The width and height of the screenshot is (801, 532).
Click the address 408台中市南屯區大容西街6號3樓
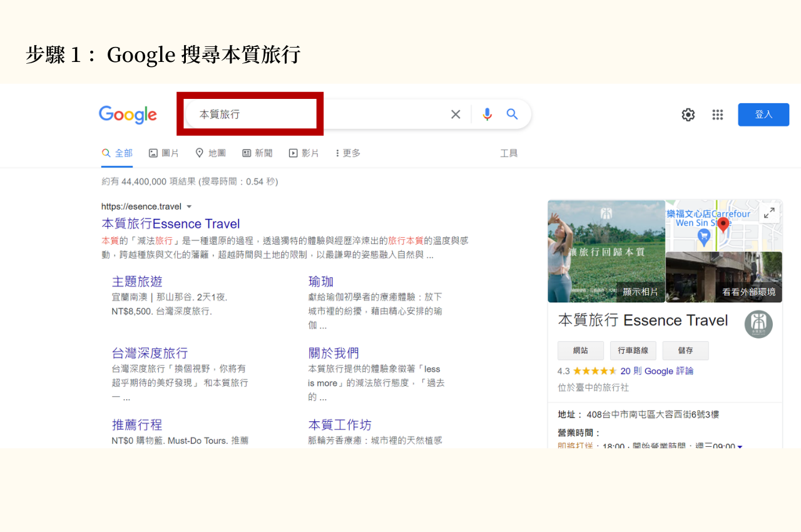[653, 414]
